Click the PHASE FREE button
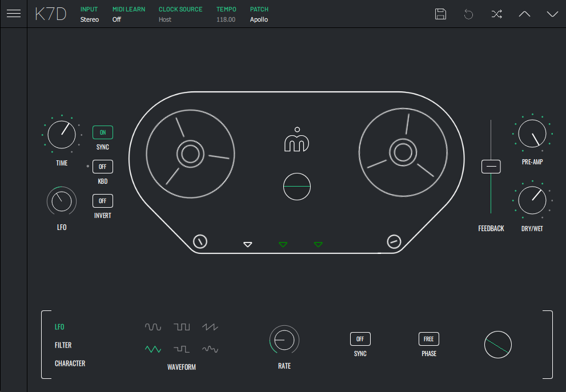Screen dimensions: 566x392 pos(429,339)
